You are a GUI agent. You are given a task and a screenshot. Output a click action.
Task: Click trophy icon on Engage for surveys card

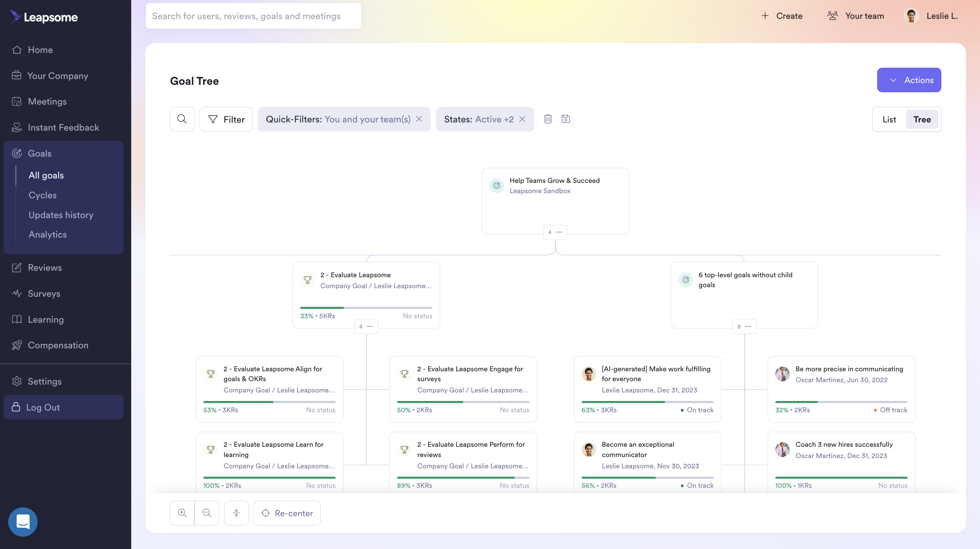tap(404, 374)
